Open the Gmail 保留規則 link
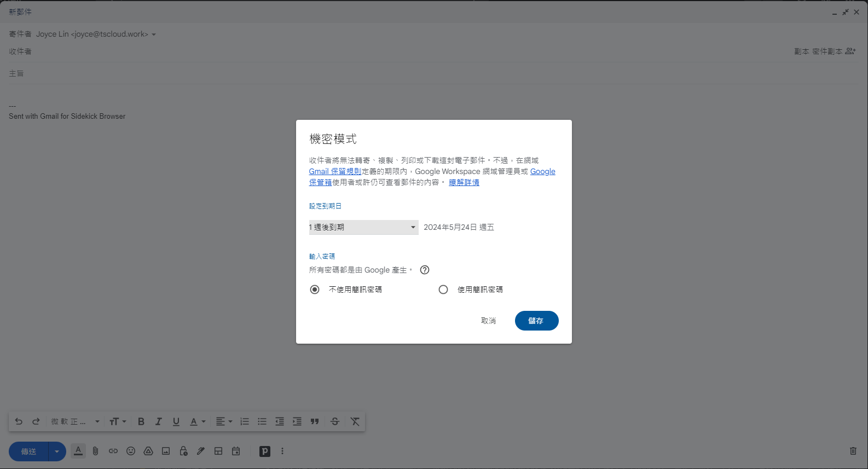The image size is (868, 469). tap(335, 171)
